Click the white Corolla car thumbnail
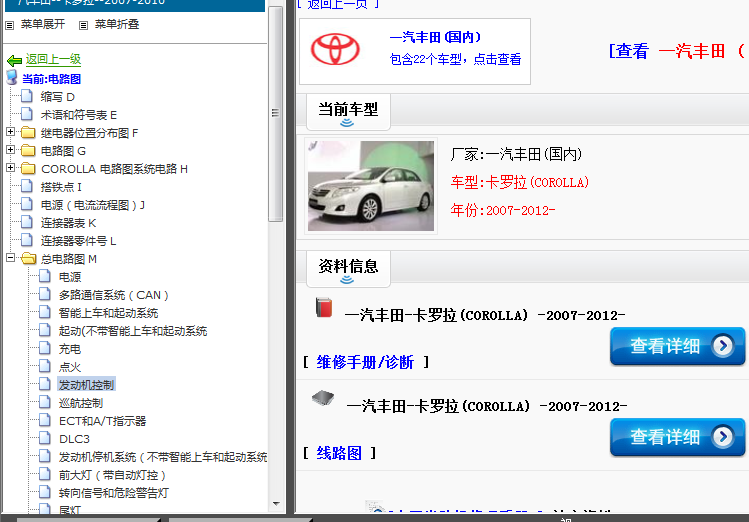Viewport: 749px width, 522px height. [x=371, y=186]
